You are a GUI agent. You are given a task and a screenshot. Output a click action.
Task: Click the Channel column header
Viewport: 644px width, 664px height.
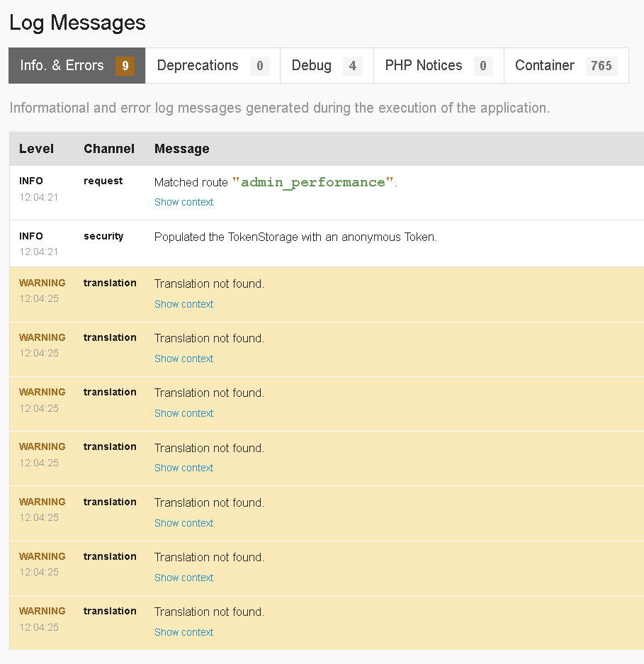pyautogui.click(x=109, y=149)
